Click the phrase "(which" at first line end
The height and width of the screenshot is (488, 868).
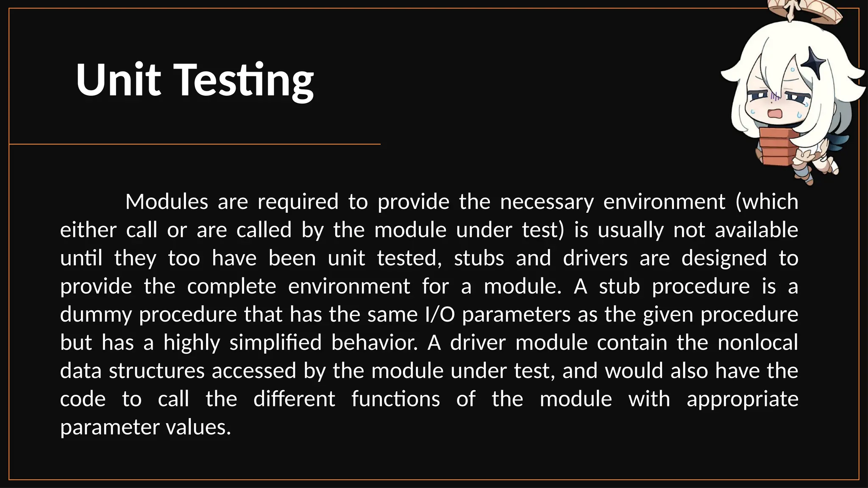[x=768, y=202]
